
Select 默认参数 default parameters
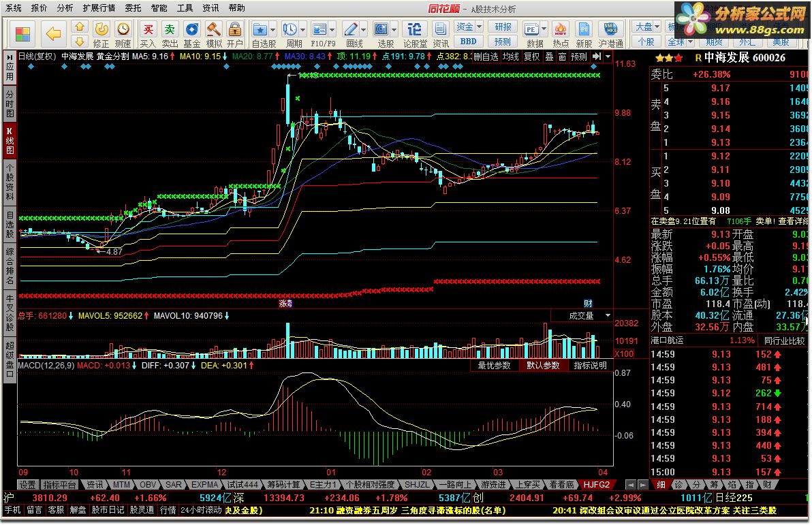click(x=543, y=366)
